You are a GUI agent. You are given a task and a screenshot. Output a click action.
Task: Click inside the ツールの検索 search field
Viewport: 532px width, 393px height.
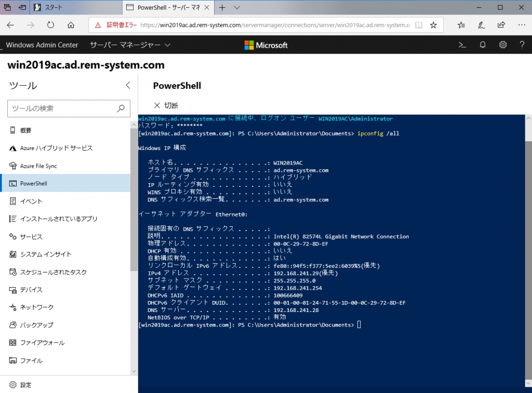click(x=68, y=109)
